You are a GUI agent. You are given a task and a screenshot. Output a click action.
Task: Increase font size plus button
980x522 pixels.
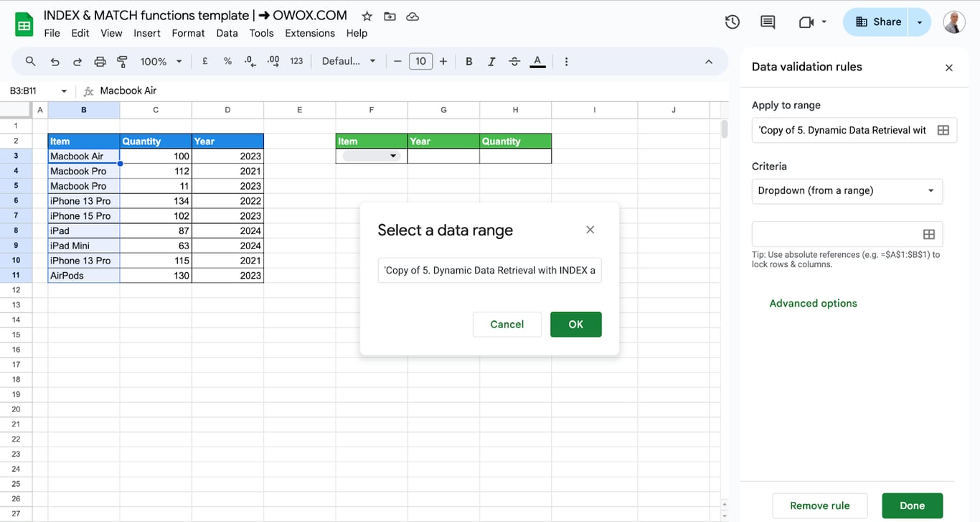click(x=443, y=62)
